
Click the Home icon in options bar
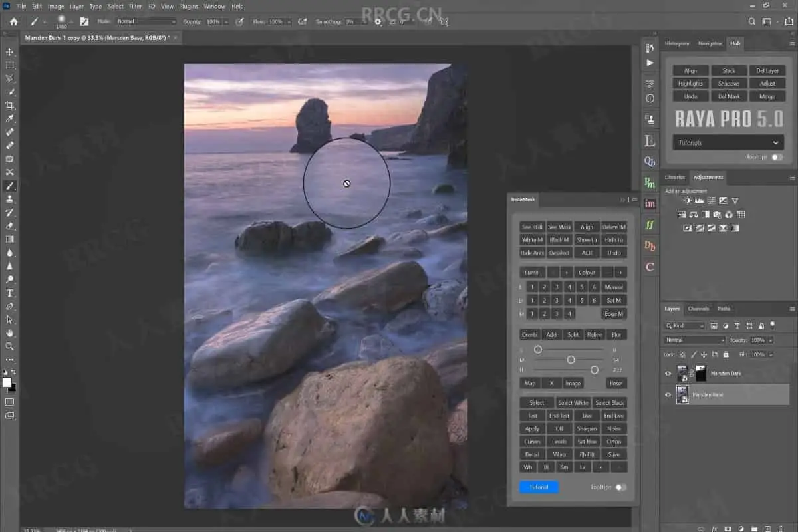tap(13, 21)
